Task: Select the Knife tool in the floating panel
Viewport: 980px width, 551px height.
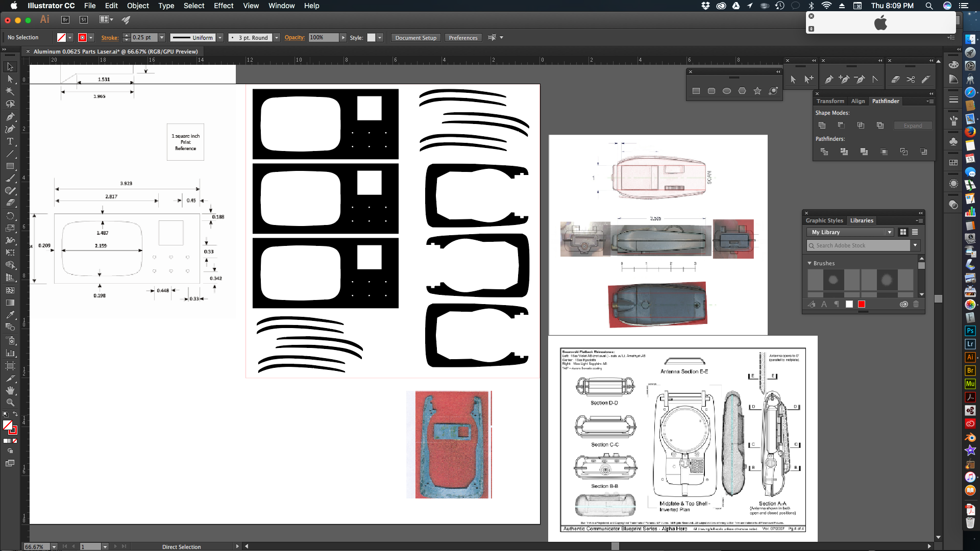Action: pyautogui.click(x=926, y=79)
